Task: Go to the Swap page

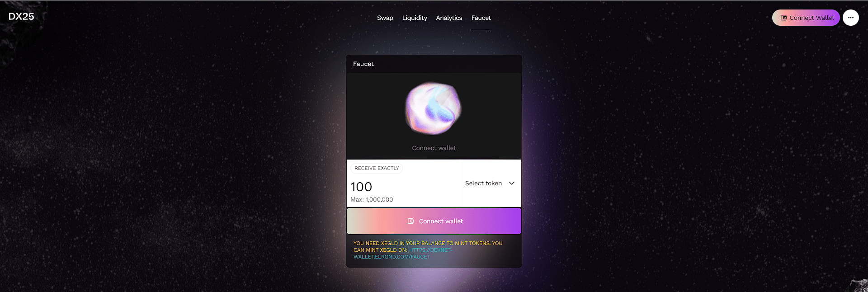Action: pos(385,18)
